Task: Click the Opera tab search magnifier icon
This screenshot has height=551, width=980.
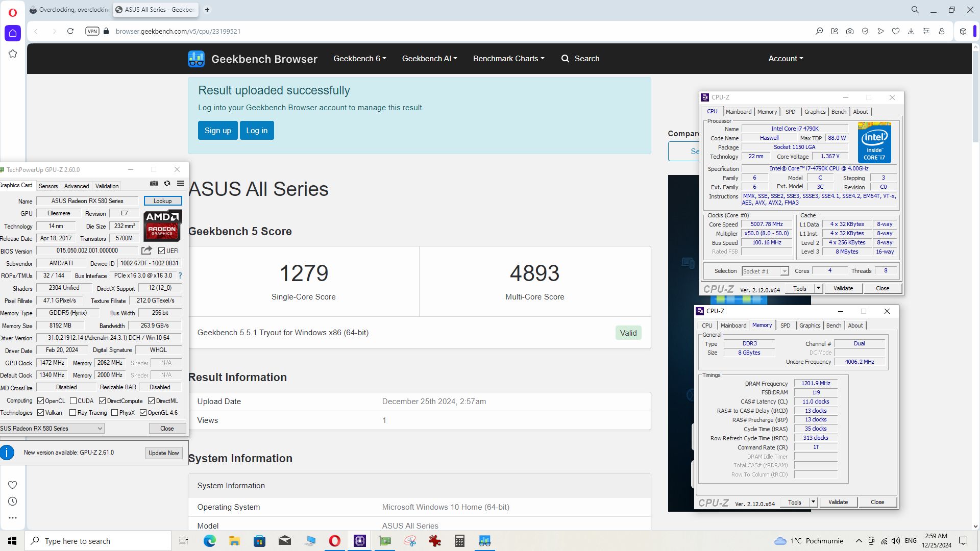Action: point(915,10)
